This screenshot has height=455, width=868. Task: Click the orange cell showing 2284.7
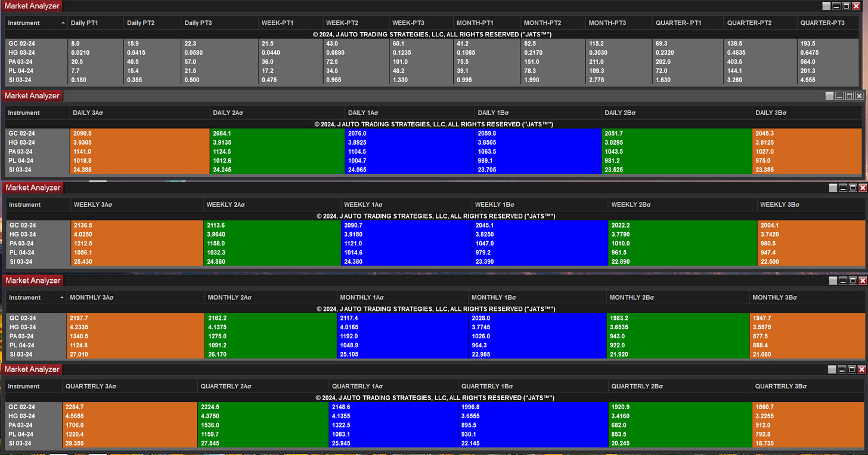point(129,407)
